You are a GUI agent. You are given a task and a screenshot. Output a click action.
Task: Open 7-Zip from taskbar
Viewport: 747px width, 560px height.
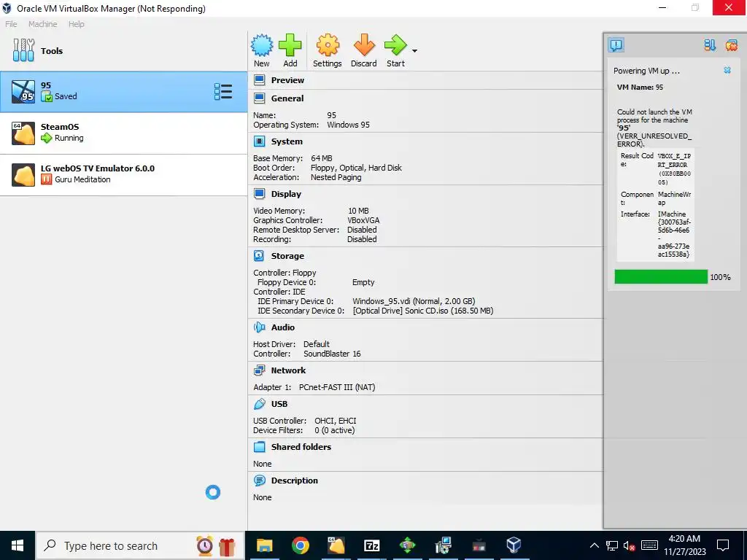click(x=371, y=545)
